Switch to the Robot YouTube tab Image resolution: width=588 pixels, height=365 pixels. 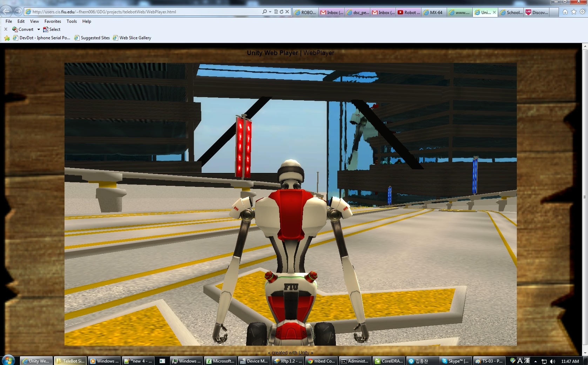point(409,12)
